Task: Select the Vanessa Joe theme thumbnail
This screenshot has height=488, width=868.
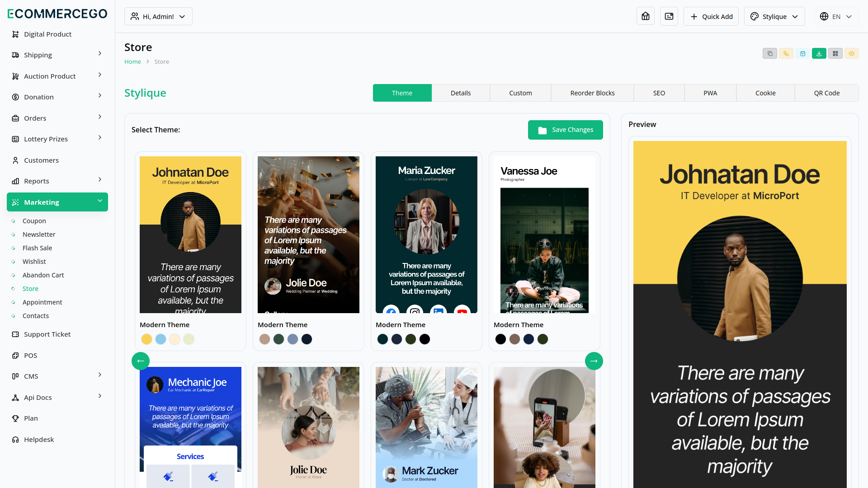Action: [544, 235]
